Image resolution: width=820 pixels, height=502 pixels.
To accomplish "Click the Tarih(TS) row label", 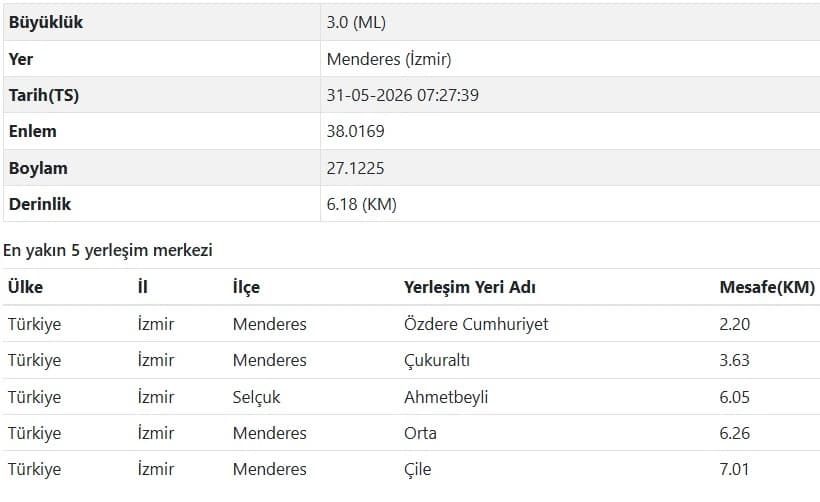I will (x=43, y=95).
